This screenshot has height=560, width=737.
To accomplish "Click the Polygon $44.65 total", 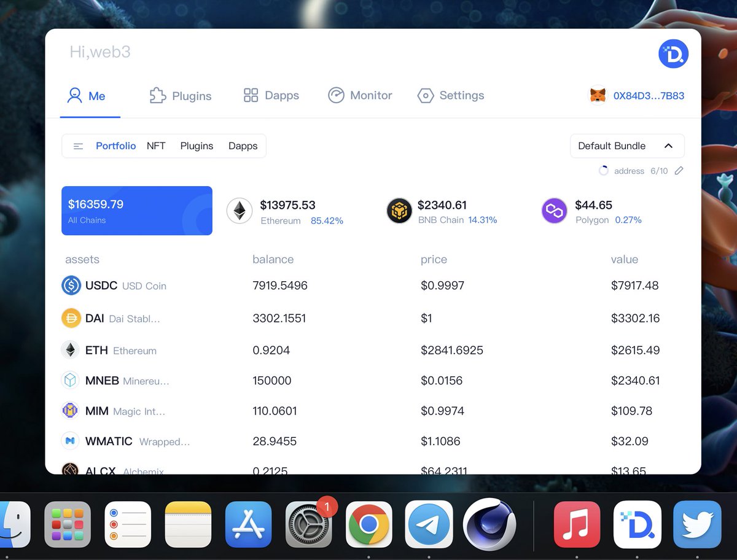I will [593, 204].
